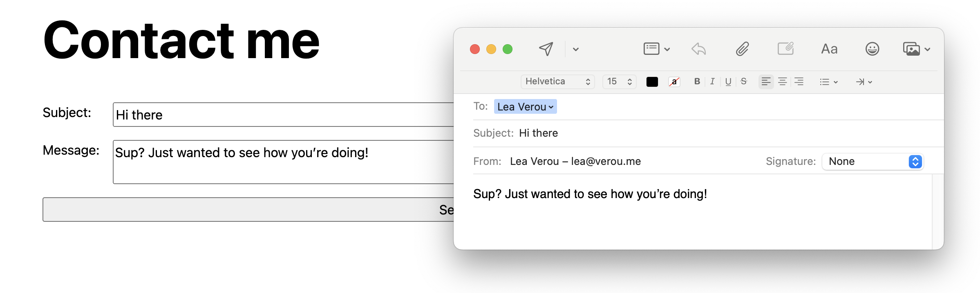This screenshot has width=980, height=293.
Task: Toggle italic text formatting
Action: (712, 81)
